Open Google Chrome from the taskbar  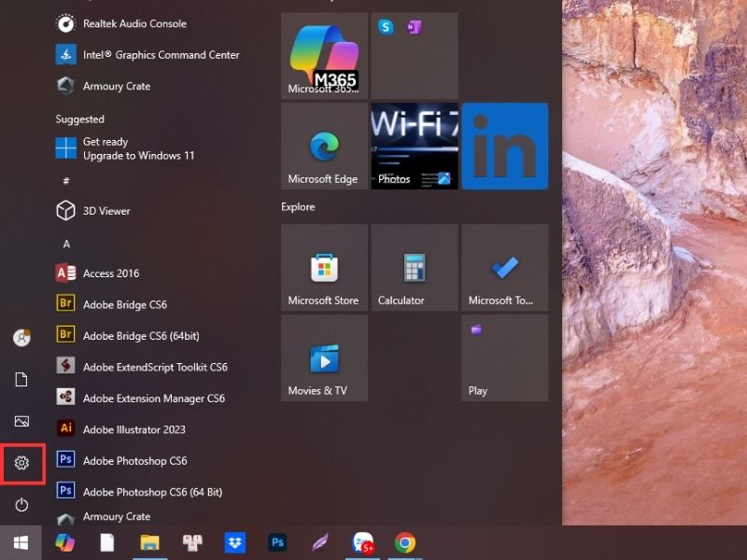[404, 542]
